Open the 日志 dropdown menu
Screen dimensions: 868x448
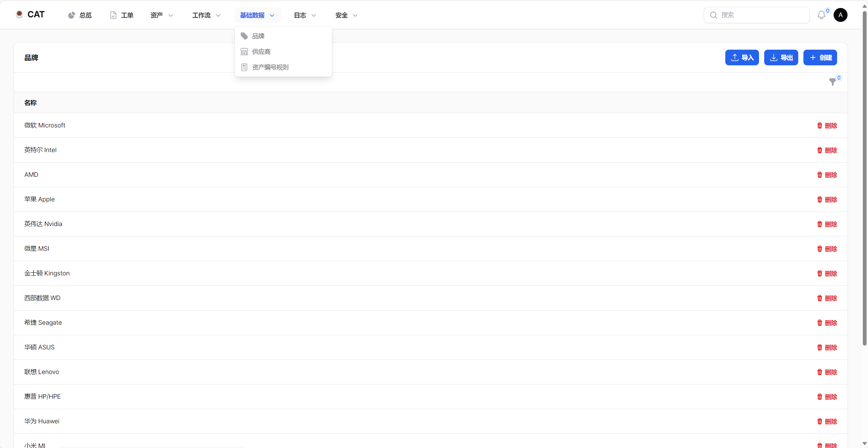point(304,15)
